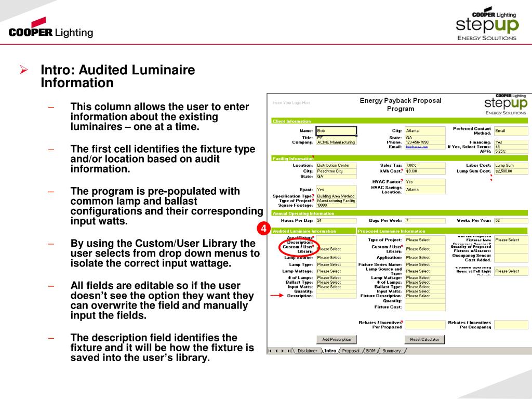Select Weeks Per Year cell showing 52
532x399 pixels.
tap(511, 220)
